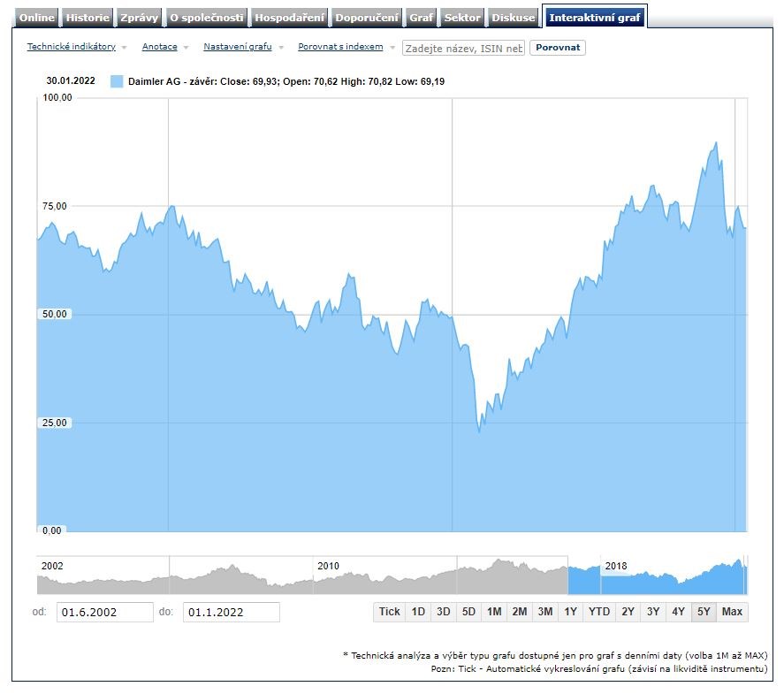Screen dimensions: 784x694
Task: Go to the Zprávy tab
Action: click(x=139, y=18)
